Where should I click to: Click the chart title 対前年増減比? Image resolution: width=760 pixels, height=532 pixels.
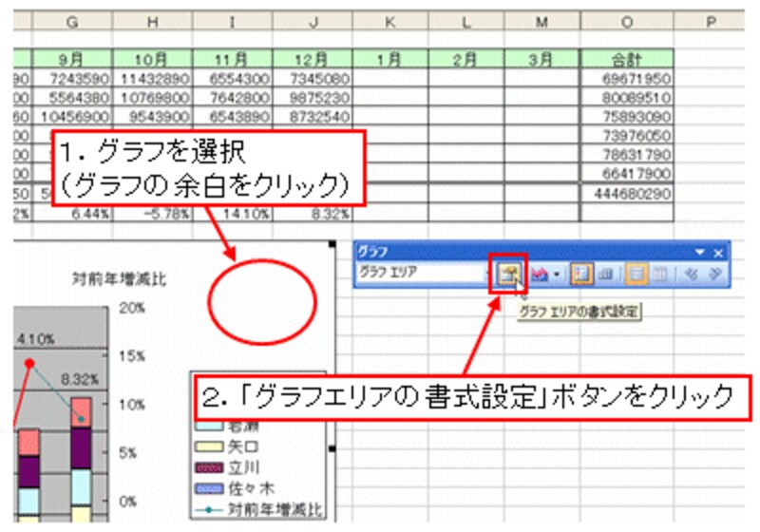click(x=120, y=279)
